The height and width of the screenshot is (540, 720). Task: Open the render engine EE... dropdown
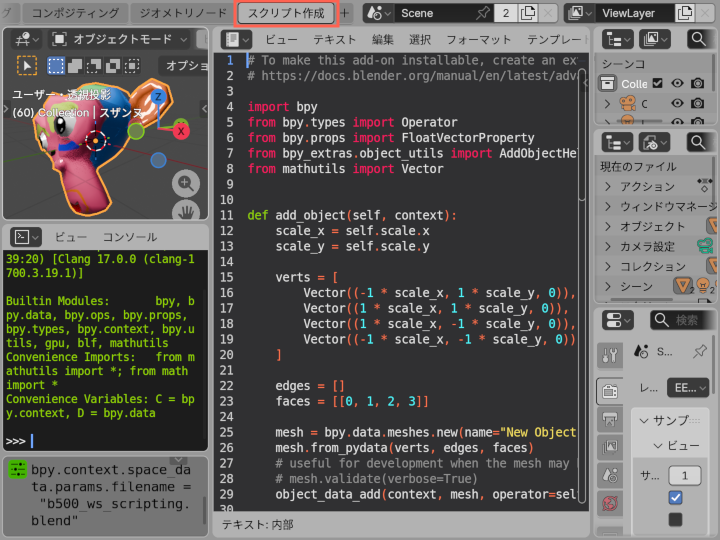[x=688, y=388]
